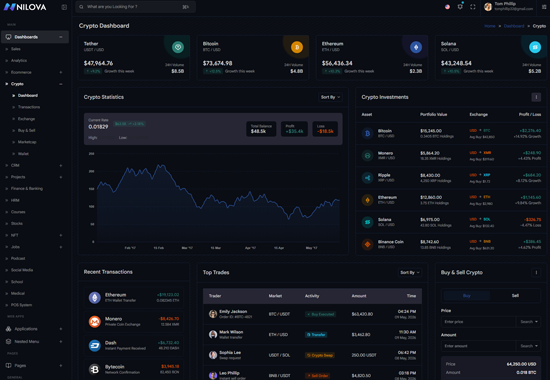Click Mark Wilson's avatar in Top Trades

click(x=213, y=334)
